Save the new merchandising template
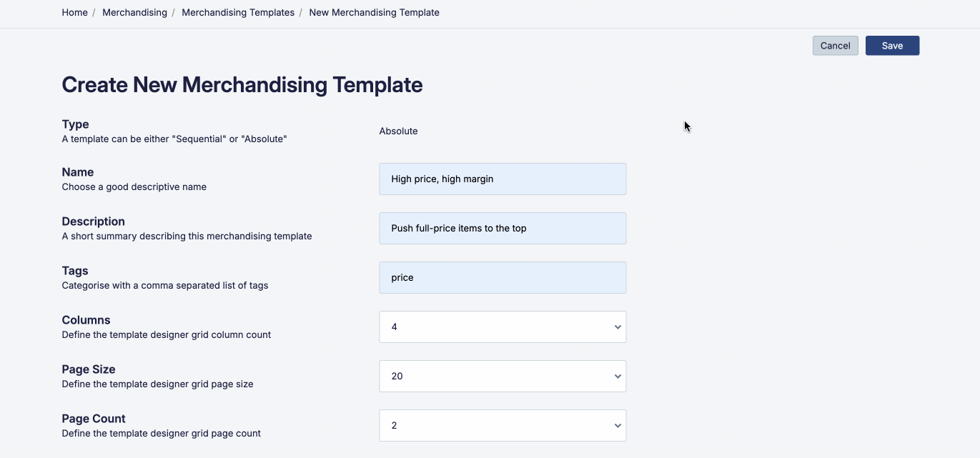 click(891, 45)
